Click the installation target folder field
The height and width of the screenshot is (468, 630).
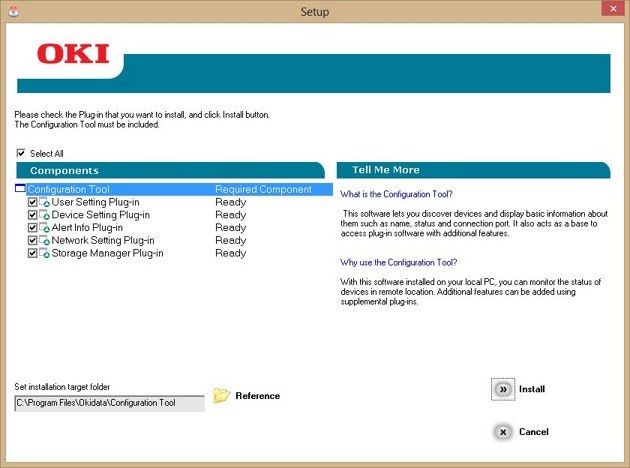pos(109,403)
